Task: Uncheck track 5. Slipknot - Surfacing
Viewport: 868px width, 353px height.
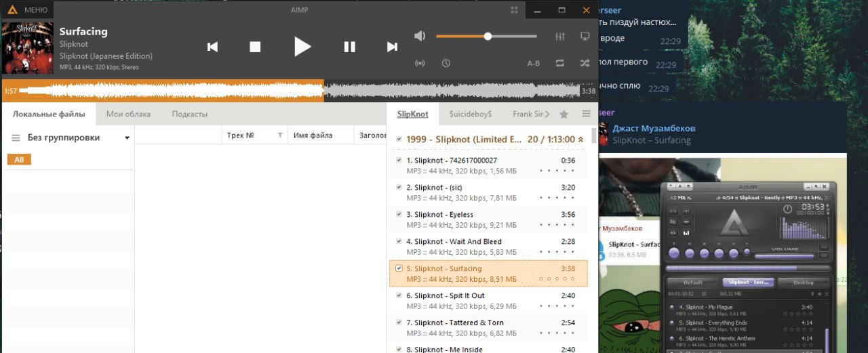Action: pos(399,268)
